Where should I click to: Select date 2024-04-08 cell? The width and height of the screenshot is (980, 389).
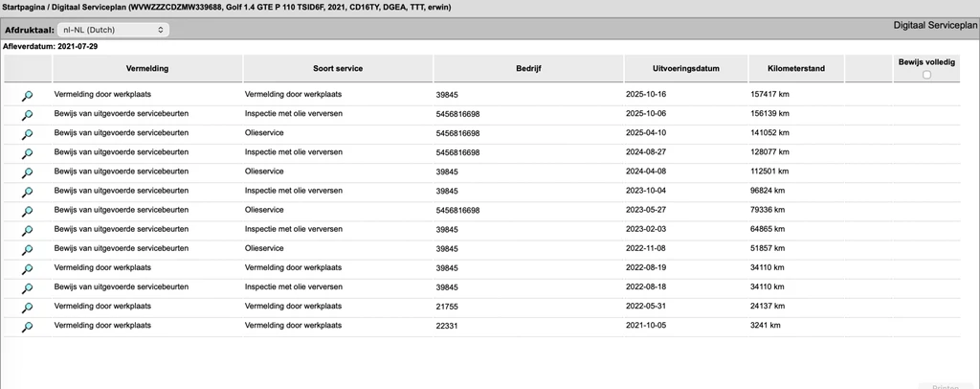(646, 172)
